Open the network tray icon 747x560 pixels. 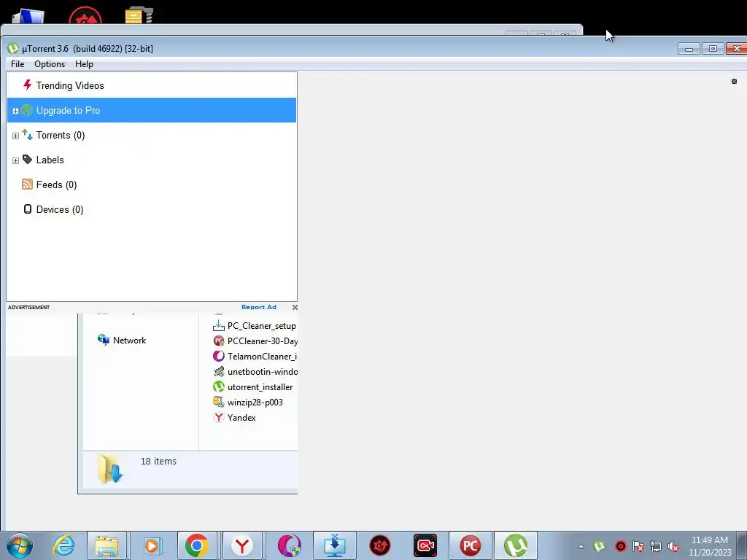click(656, 547)
